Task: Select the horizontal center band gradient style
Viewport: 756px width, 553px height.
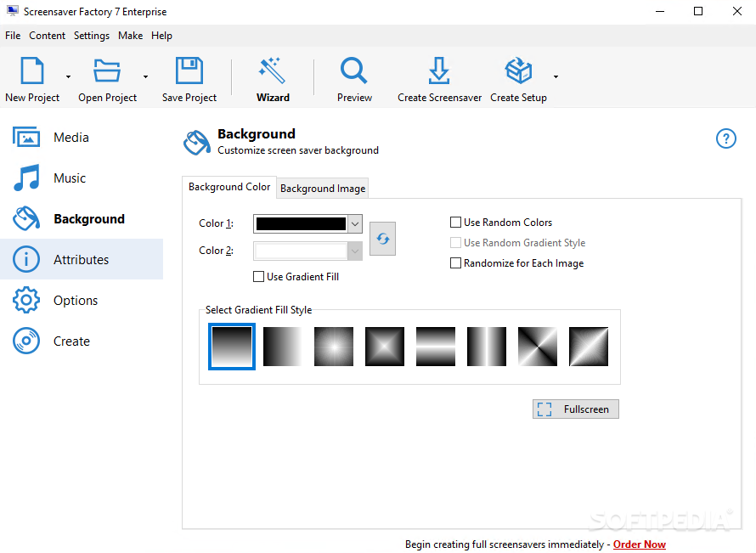Action: [436, 347]
